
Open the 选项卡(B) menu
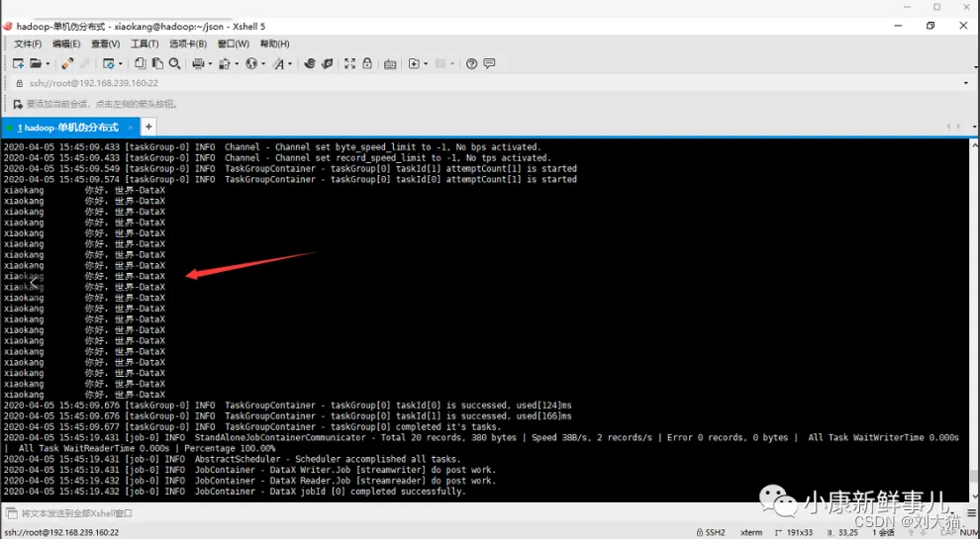click(188, 44)
